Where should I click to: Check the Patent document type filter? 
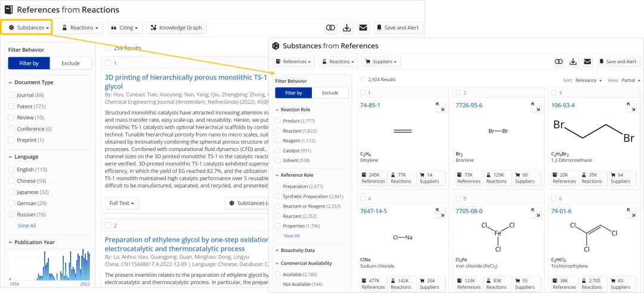[x=12, y=106]
